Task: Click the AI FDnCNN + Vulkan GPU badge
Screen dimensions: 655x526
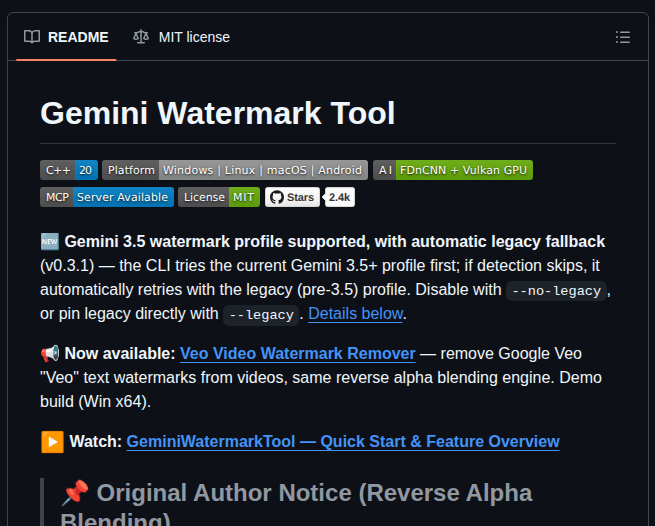Action: tap(453, 170)
